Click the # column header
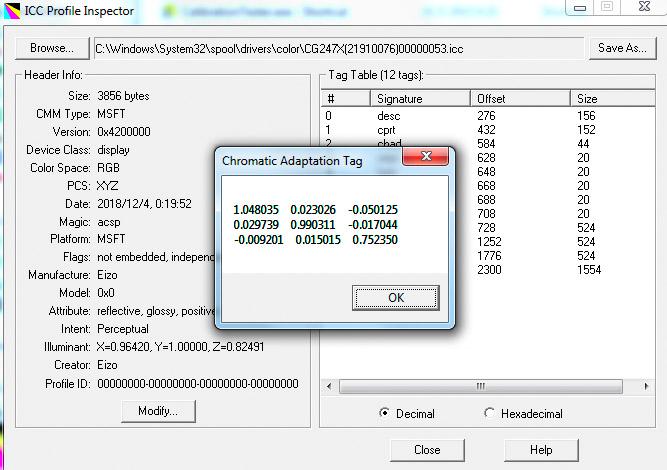This screenshot has width=667, height=470. click(345, 98)
